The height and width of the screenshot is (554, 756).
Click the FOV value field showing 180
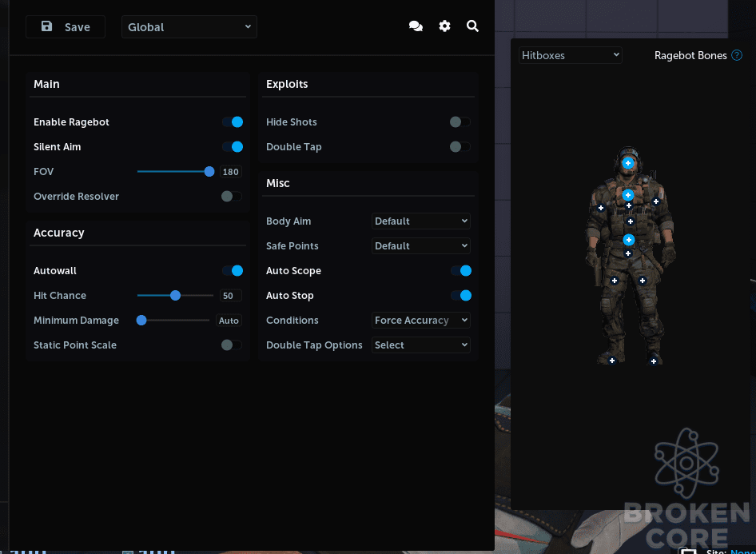click(230, 172)
